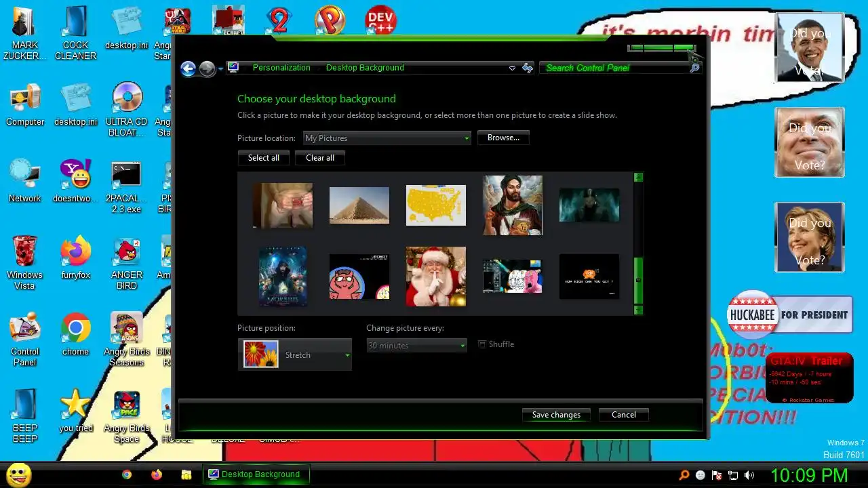Image resolution: width=868 pixels, height=488 pixels.
Task: Open the COCK CLEANER desktop icon
Action: click(x=75, y=34)
